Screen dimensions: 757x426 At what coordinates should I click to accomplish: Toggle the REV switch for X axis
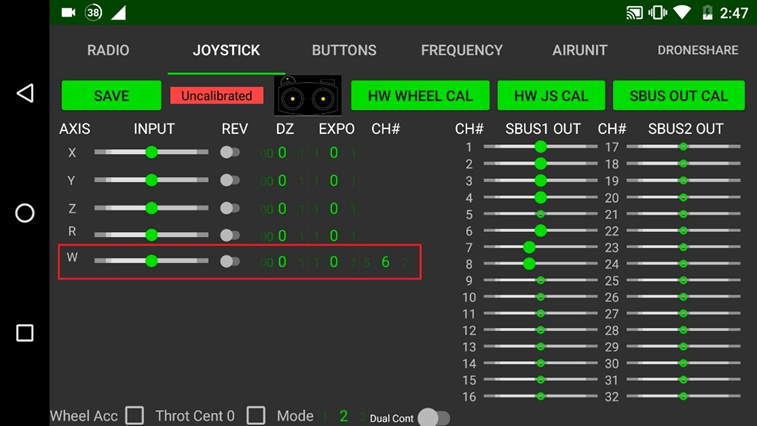click(x=230, y=153)
